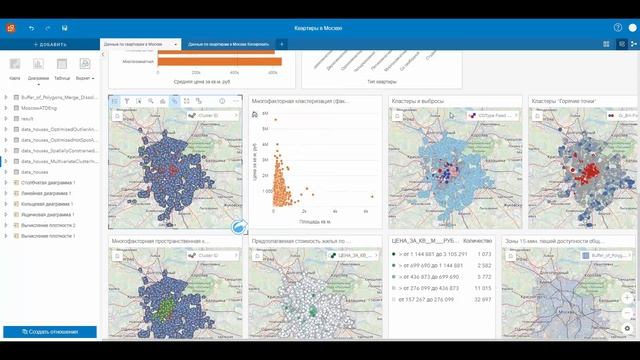Image resolution: width=640 pixels, height=360 pixels.
Task: Expand the Buffer_of_Polygons_Merge dataset
Action: pos(6,98)
